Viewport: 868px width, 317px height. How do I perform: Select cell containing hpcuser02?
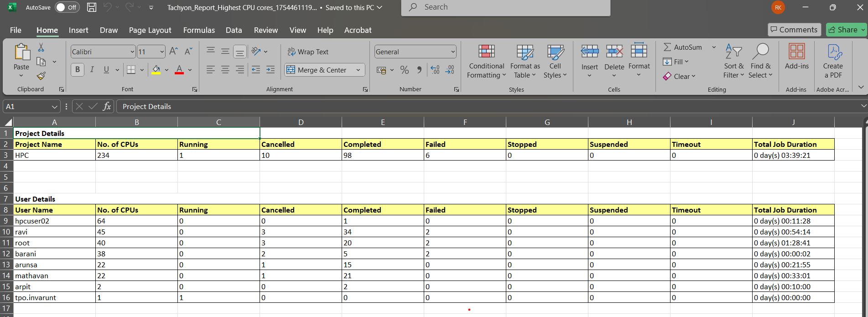coord(54,221)
